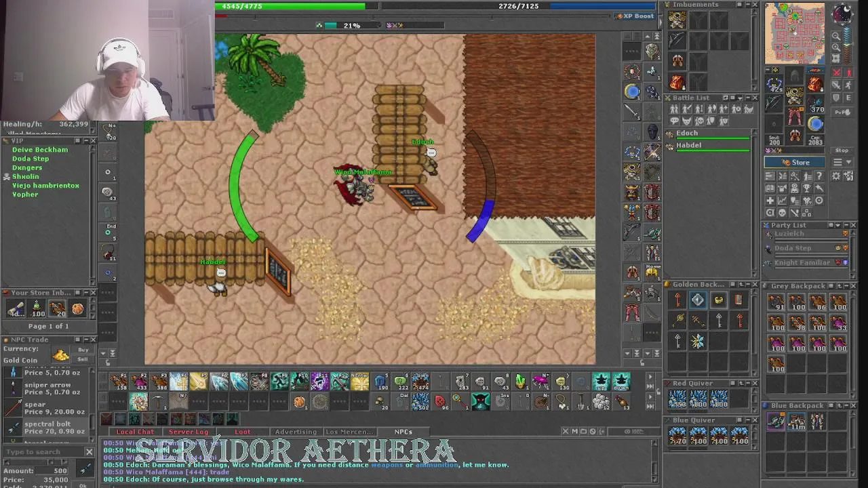Open the three-line menu button
868x488 pixels.
click(x=837, y=163)
